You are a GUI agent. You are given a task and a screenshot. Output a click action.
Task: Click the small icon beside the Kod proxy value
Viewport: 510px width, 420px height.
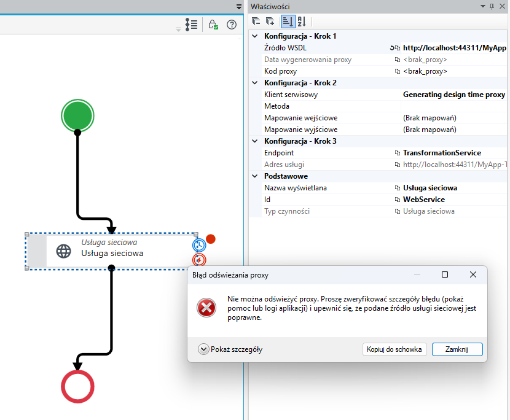397,71
